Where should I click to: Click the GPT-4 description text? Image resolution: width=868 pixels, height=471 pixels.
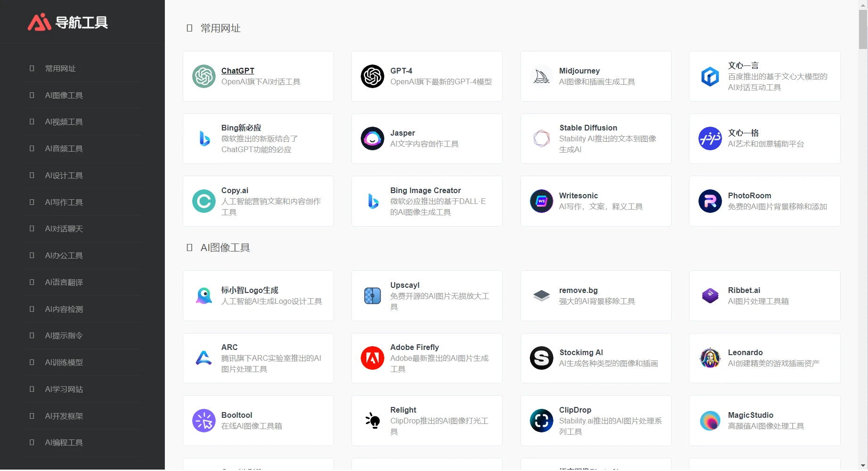441,82
